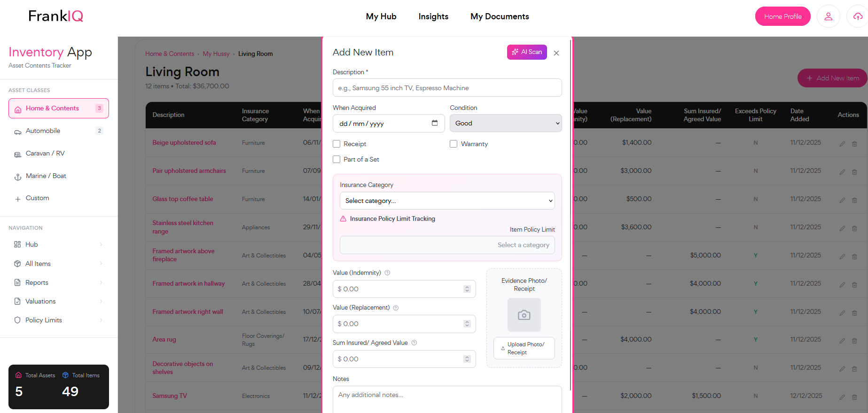Click the help icon beside Value (Replacement)
Image resolution: width=868 pixels, height=413 pixels.
(x=396, y=308)
